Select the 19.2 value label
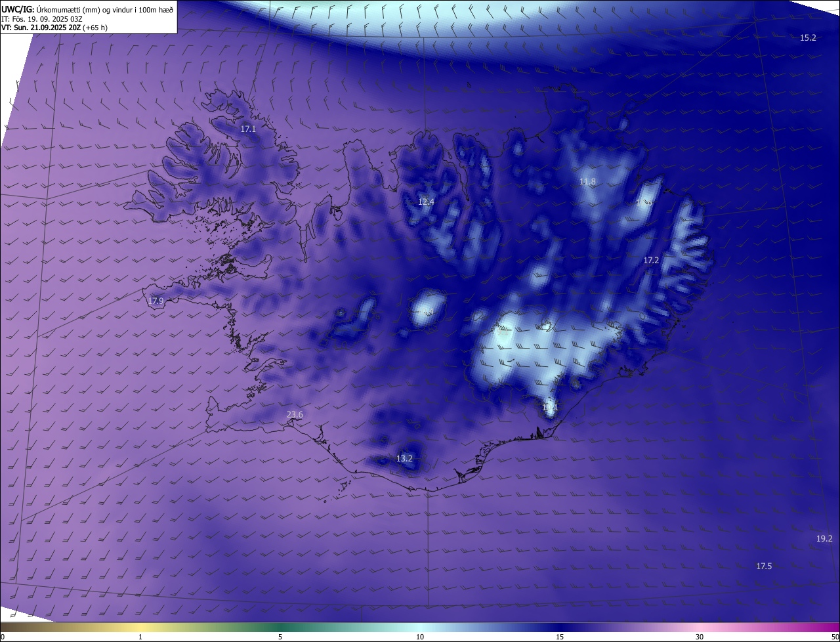This screenshot has width=840, height=642. coord(824,538)
